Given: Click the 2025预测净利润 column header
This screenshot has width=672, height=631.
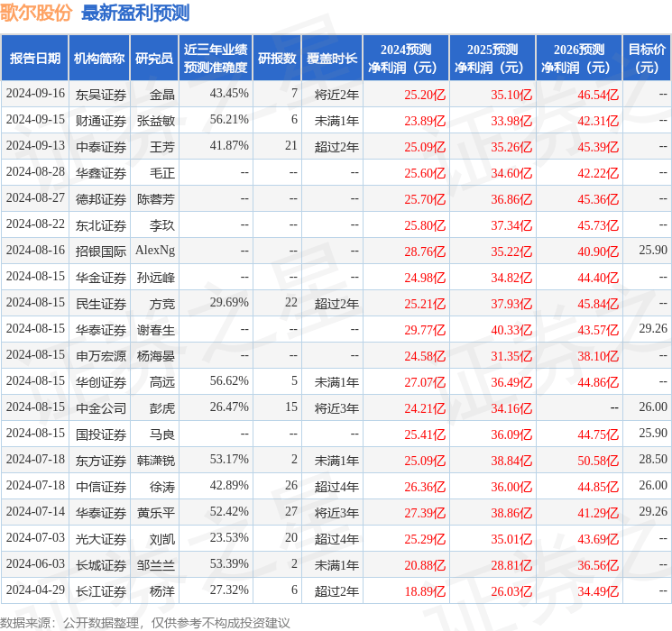Looking at the screenshot, I should tap(492, 59).
